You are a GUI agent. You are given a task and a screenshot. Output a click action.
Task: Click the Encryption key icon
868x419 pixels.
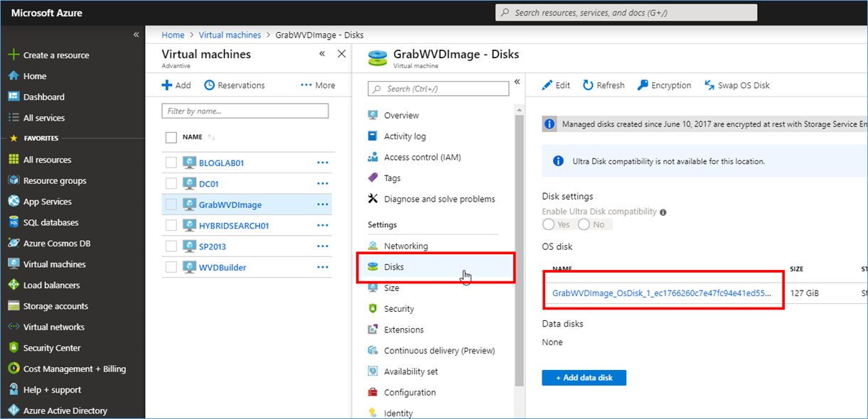coord(643,85)
